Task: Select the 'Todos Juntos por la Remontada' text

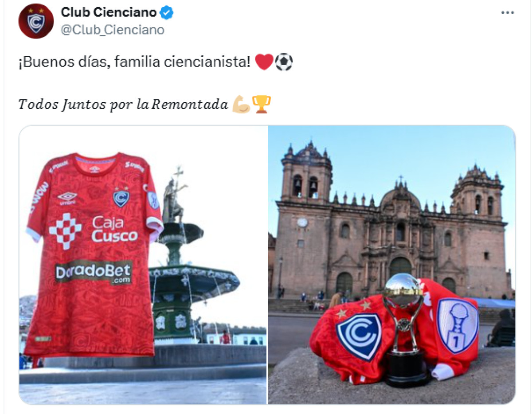Action: (x=123, y=105)
